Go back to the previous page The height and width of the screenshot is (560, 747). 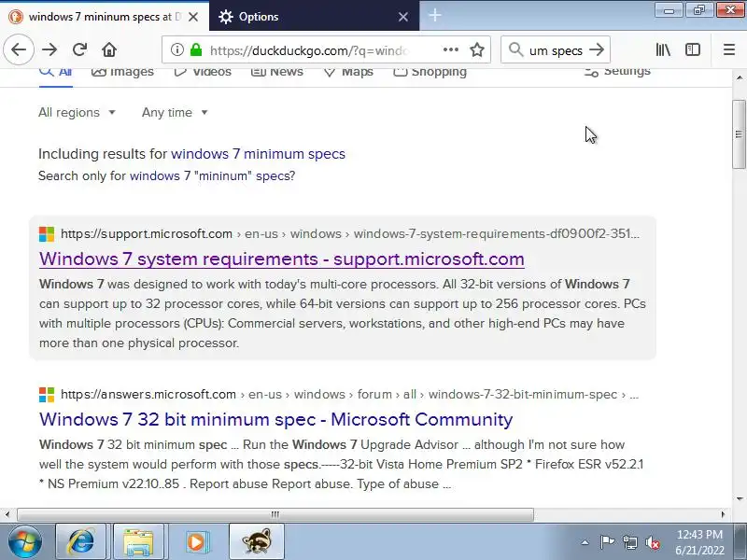(x=19, y=49)
